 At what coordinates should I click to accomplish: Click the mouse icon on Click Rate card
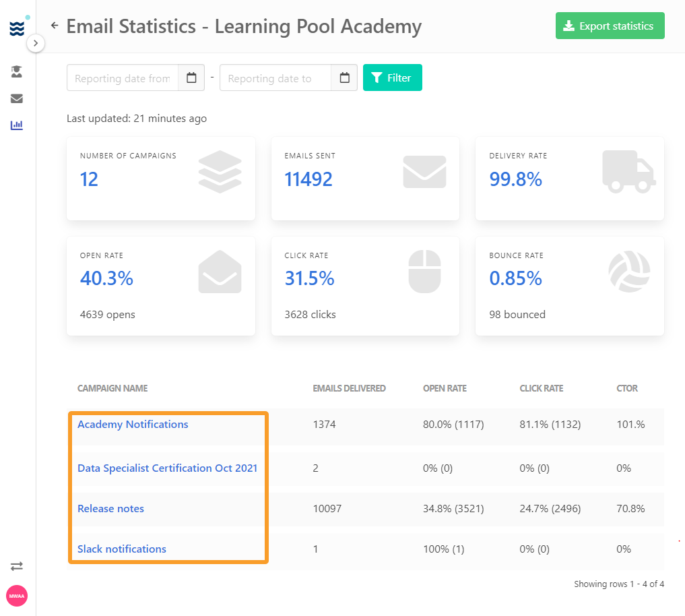point(424,272)
